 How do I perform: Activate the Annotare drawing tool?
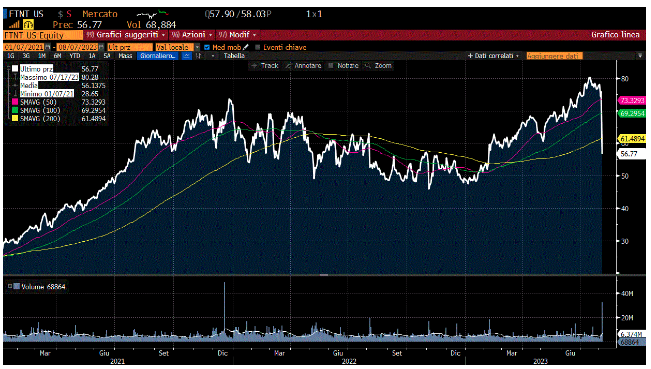click(x=303, y=66)
